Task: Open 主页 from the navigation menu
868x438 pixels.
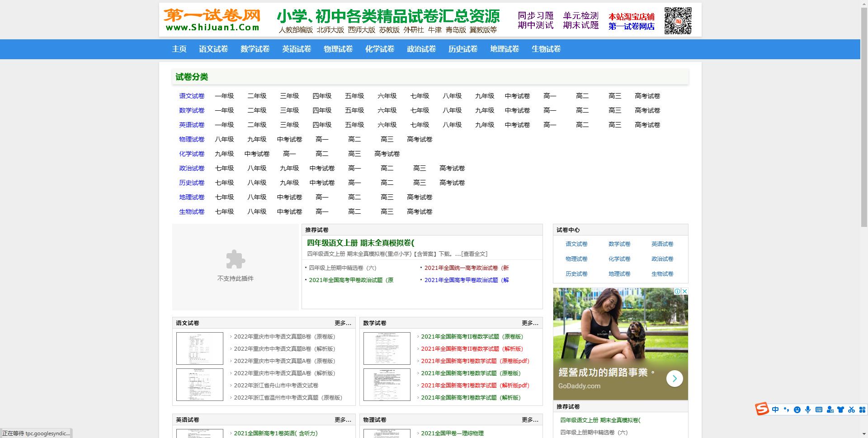Action: pyautogui.click(x=179, y=49)
